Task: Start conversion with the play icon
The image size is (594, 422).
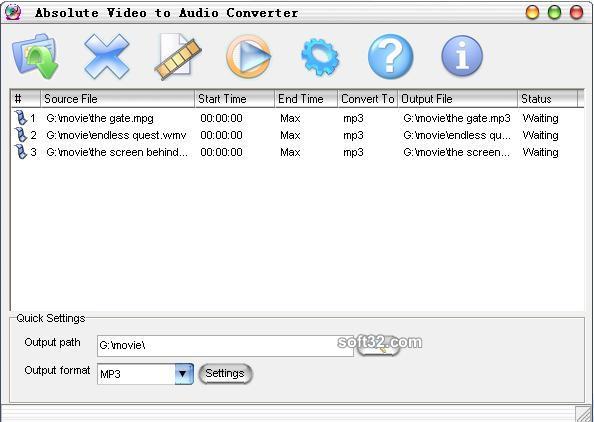Action: (249, 57)
